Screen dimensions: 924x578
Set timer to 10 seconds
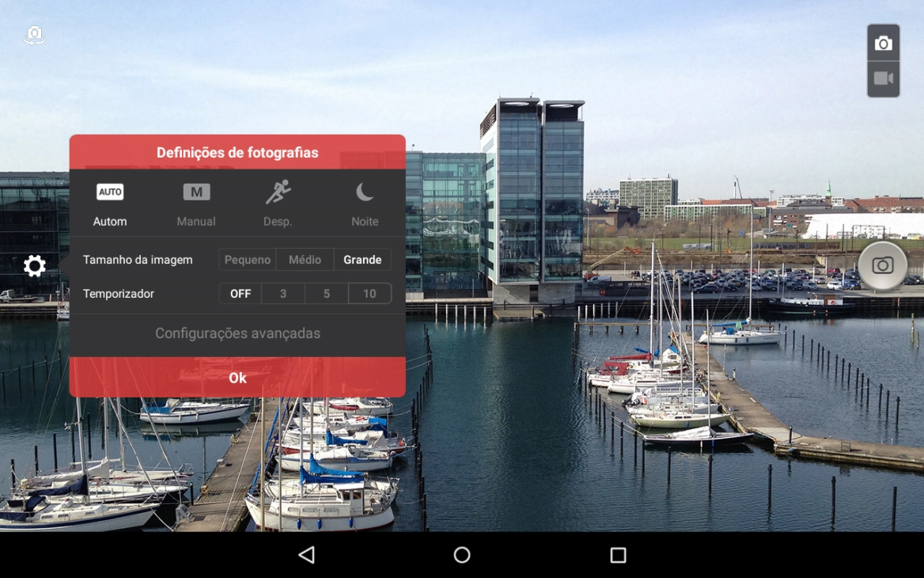coord(369,294)
